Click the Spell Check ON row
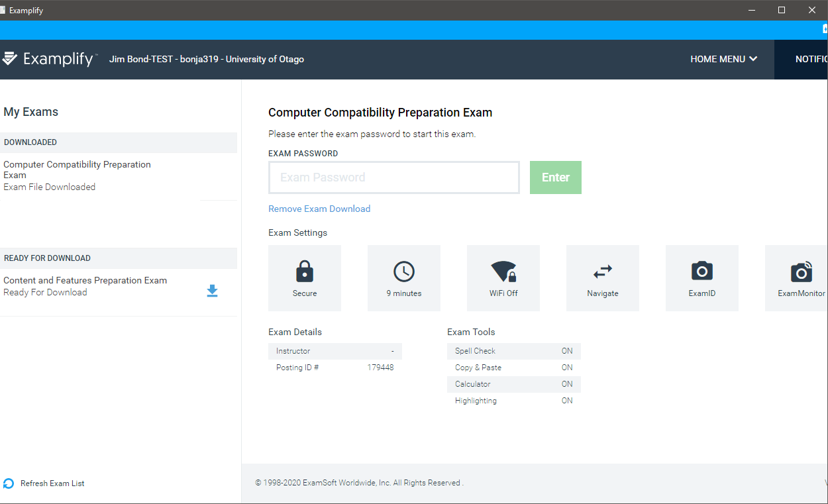This screenshot has height=504, width=828. pyautogui.click(x=513, y=351)
